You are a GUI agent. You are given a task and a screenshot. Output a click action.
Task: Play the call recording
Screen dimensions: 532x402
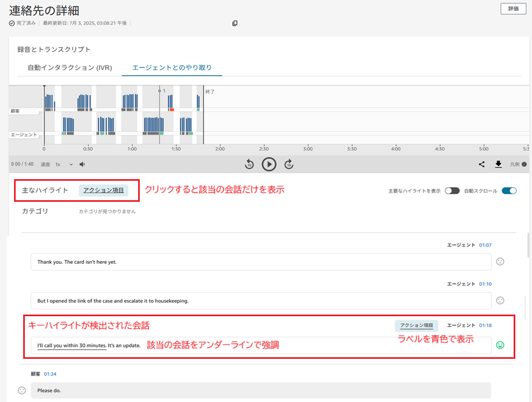[x=269, y=164]
